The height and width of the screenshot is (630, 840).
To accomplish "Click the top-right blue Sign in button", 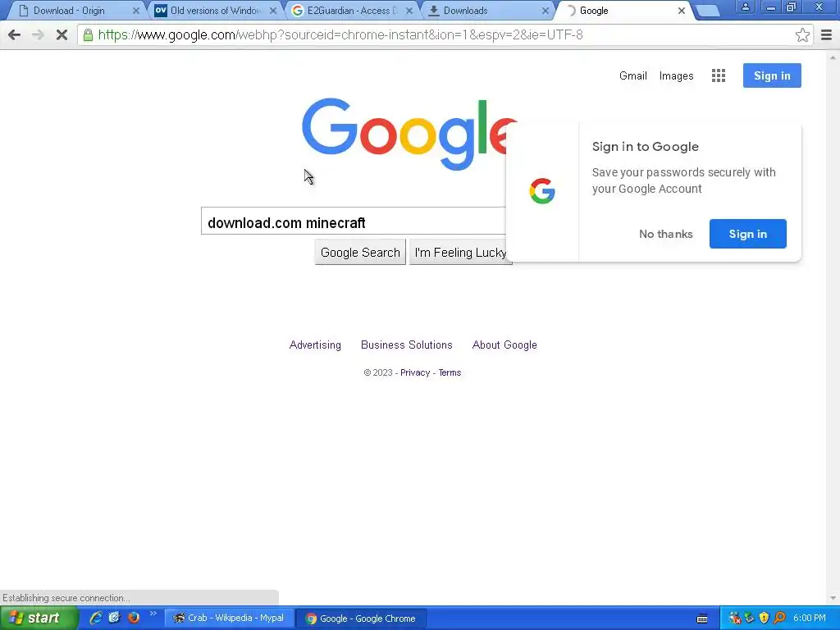I will (x=772, y=75).
